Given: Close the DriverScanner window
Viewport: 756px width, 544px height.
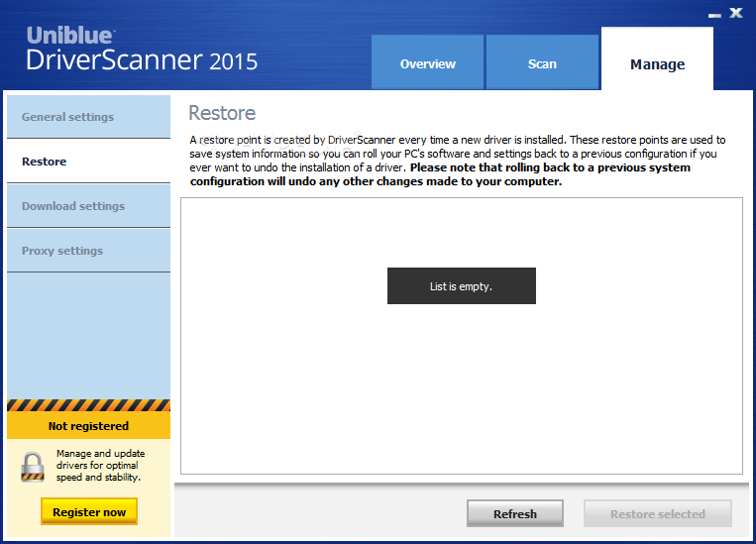Looking at the screenshot, I should coord(736,13).
